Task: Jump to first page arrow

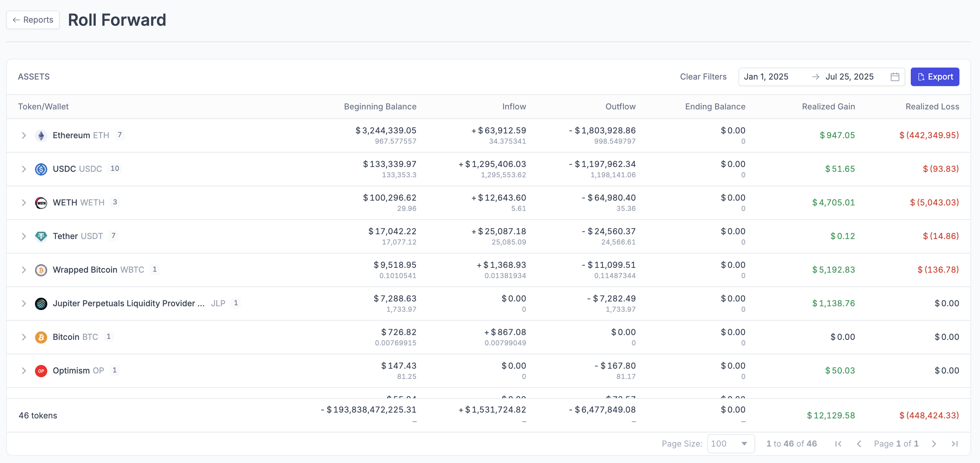Action: 838,443
